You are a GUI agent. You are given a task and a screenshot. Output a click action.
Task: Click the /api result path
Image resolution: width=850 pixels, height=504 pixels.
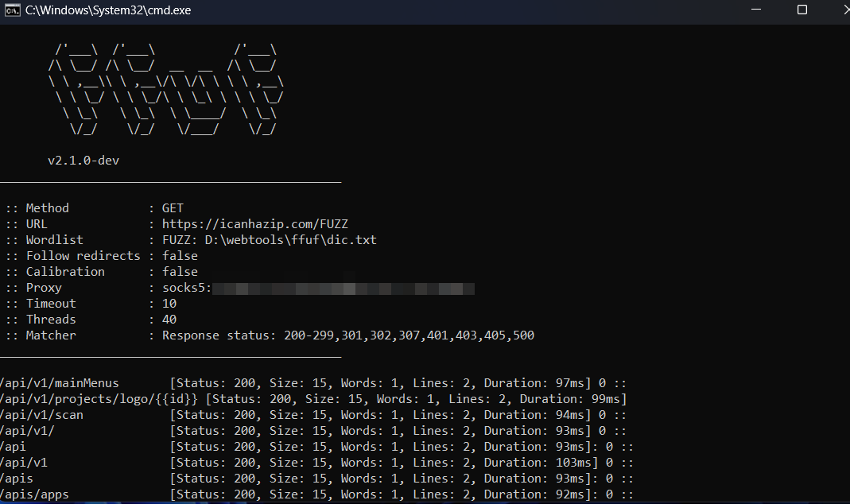[x=13, y=447]
